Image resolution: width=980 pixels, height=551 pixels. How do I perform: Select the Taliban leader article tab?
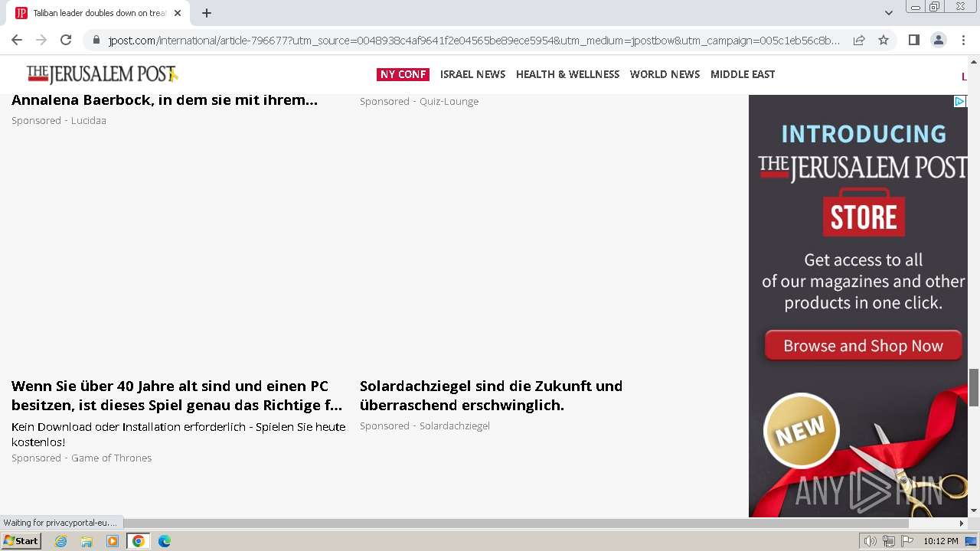[98, 13]
